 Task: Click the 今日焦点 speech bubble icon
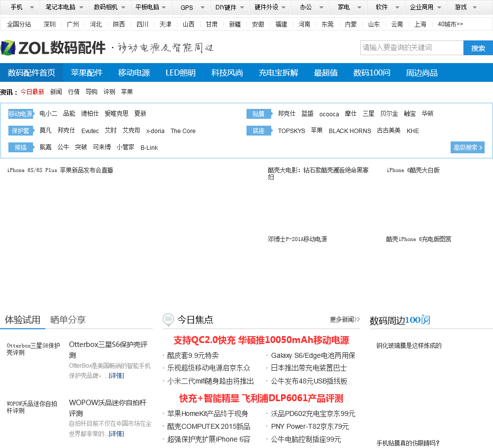[x=168, y=320]
